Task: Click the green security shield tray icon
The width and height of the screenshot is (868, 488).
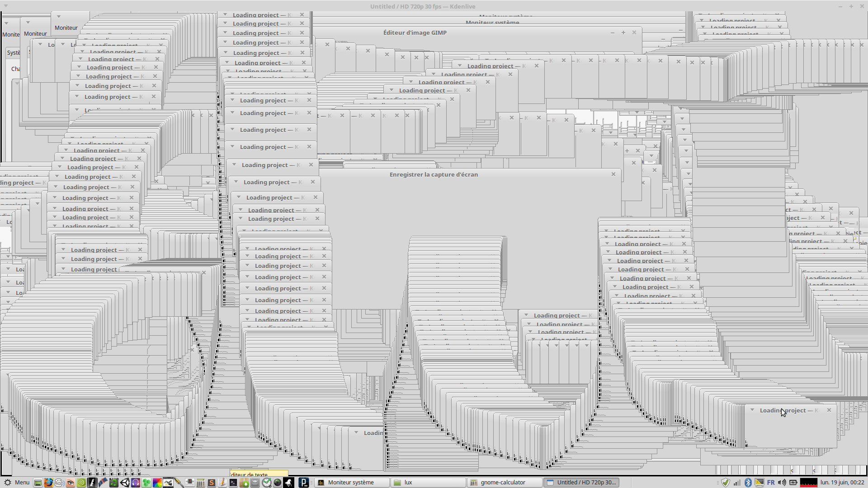Action: pyautogui.click(x=726, y=483)
